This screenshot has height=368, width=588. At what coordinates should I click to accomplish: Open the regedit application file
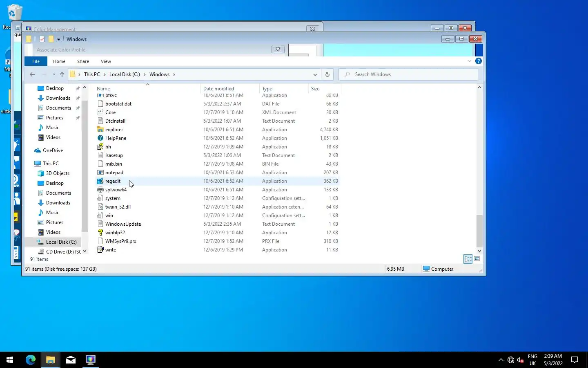point(113,181)
